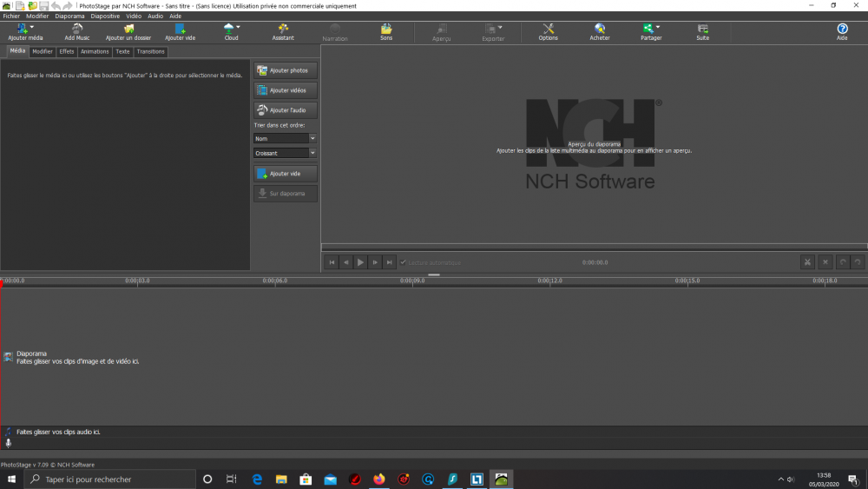The image size is (868, 489).
Task: Click Ajouter un dossier in toolbar
Action: (x=128, y=31)
